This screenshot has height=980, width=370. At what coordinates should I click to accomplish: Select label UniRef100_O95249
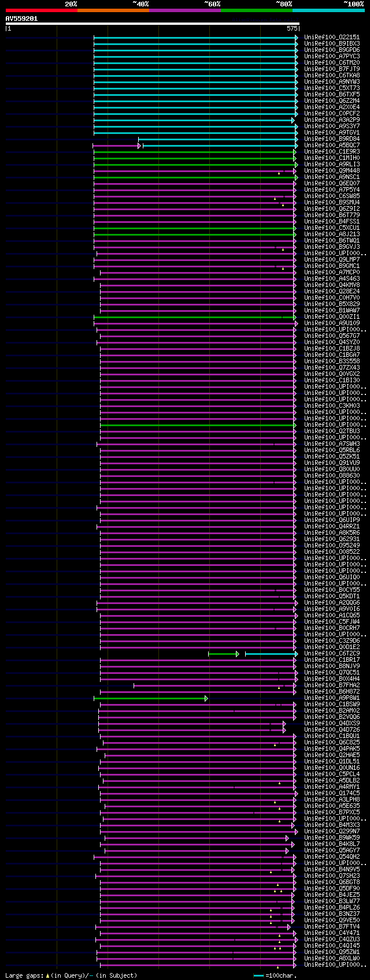[x=332, y=545]
